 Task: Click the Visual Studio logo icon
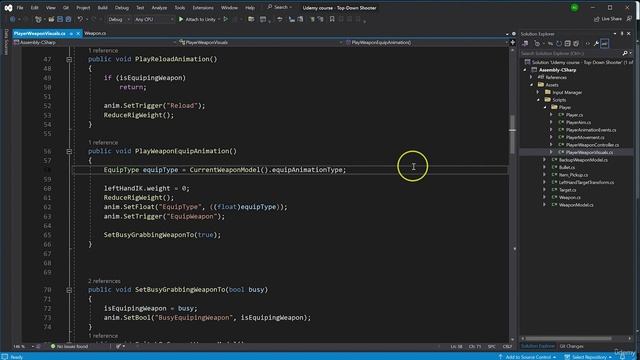click(x=8, y=7)
